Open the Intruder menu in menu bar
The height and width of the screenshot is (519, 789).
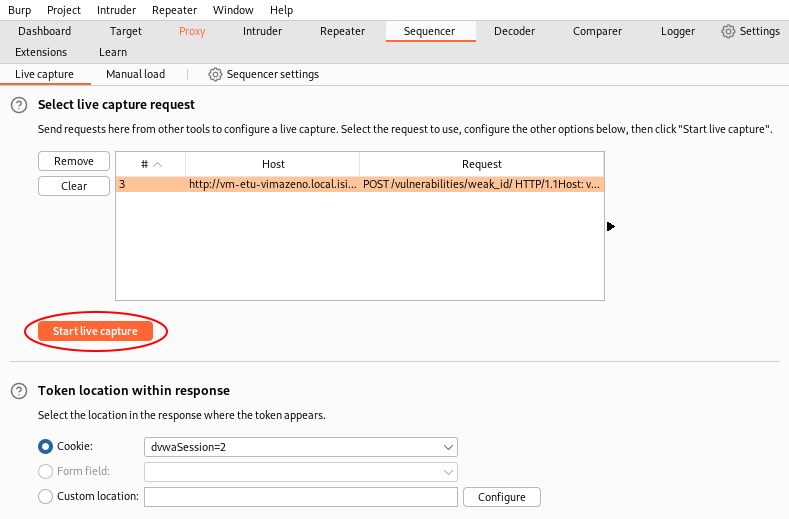point(116,10)
